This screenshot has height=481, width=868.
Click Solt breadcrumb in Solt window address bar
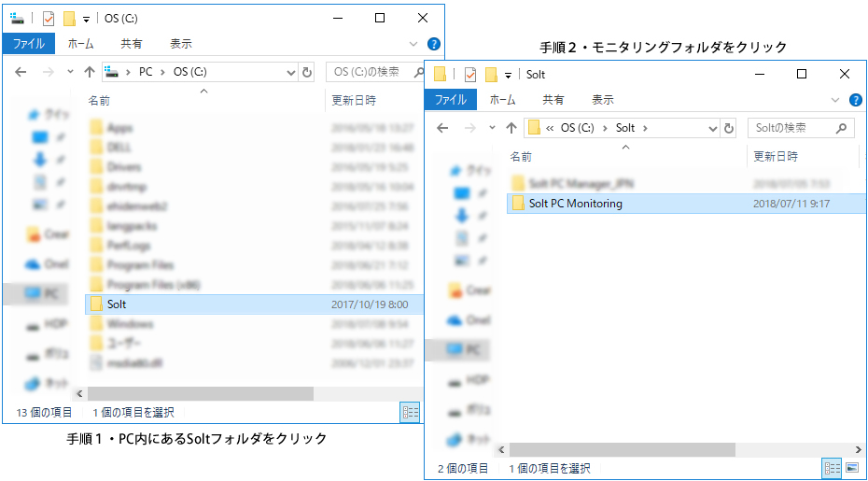click(x=625, y=128)
